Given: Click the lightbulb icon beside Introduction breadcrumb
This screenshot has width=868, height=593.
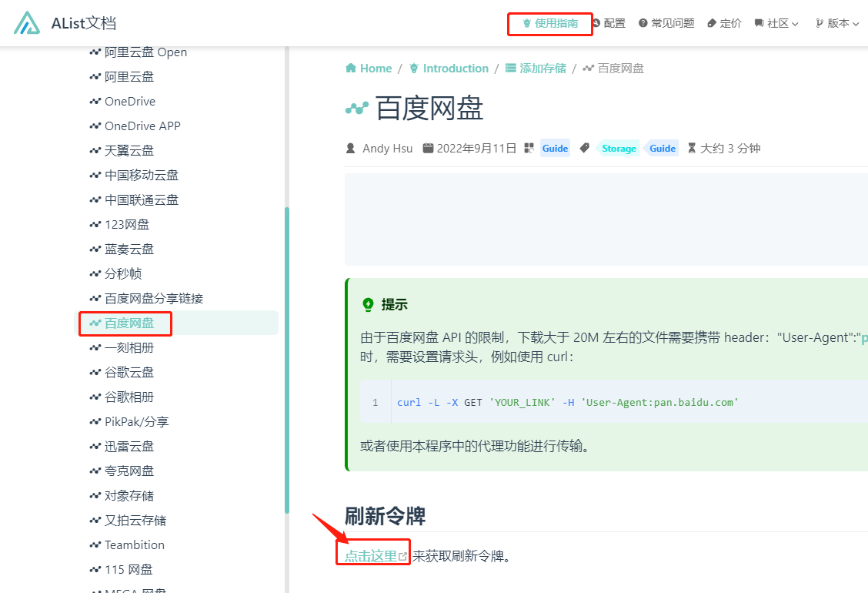Looking at the screenshot, I should click(x=414, y=69).
